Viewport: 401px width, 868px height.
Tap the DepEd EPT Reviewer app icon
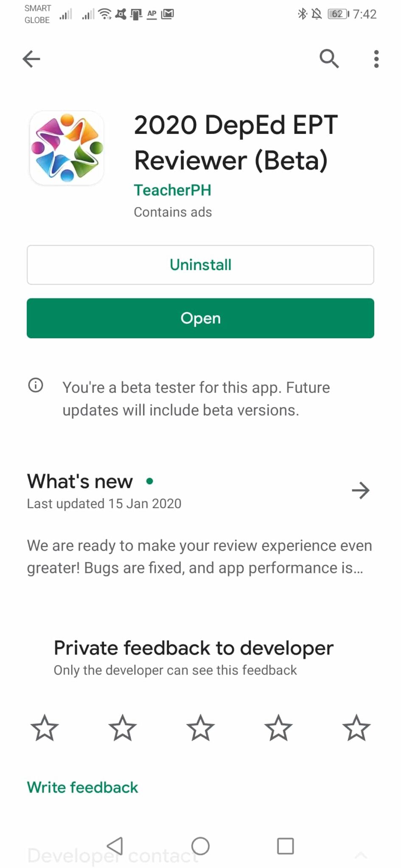67,148
